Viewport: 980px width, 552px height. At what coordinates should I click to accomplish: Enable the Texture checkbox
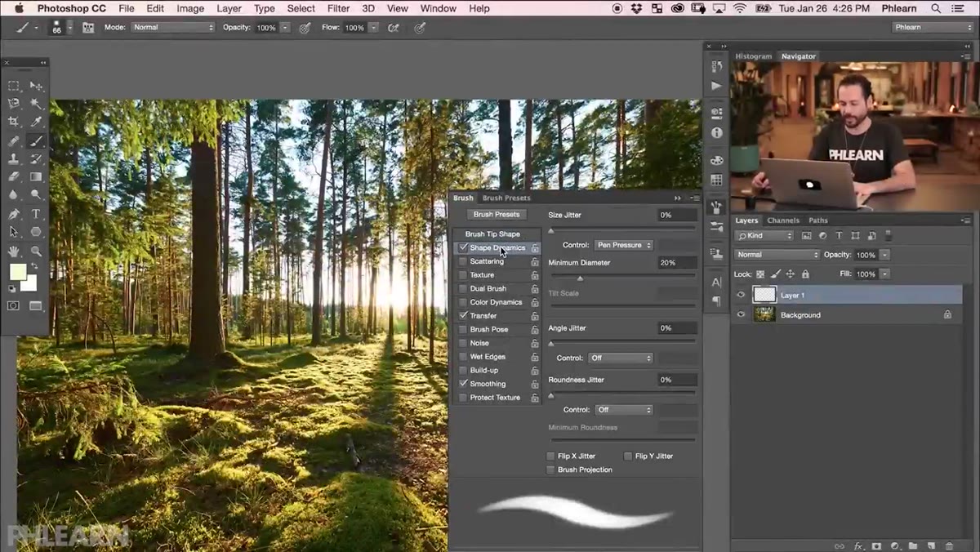(x=463, y=275)
